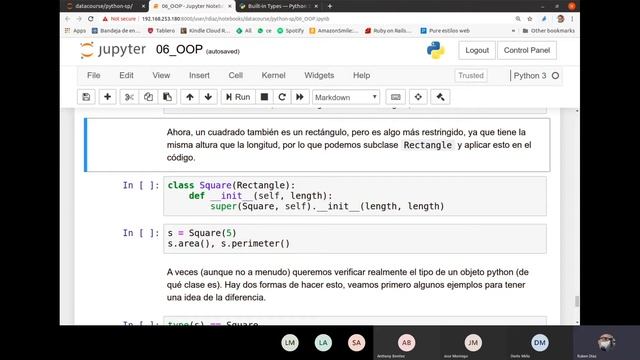Screen dimensions: 640x360
Task: Copy the selected cells using the toolbar icon
Action: pyautogui.click(x=148, y=97)
